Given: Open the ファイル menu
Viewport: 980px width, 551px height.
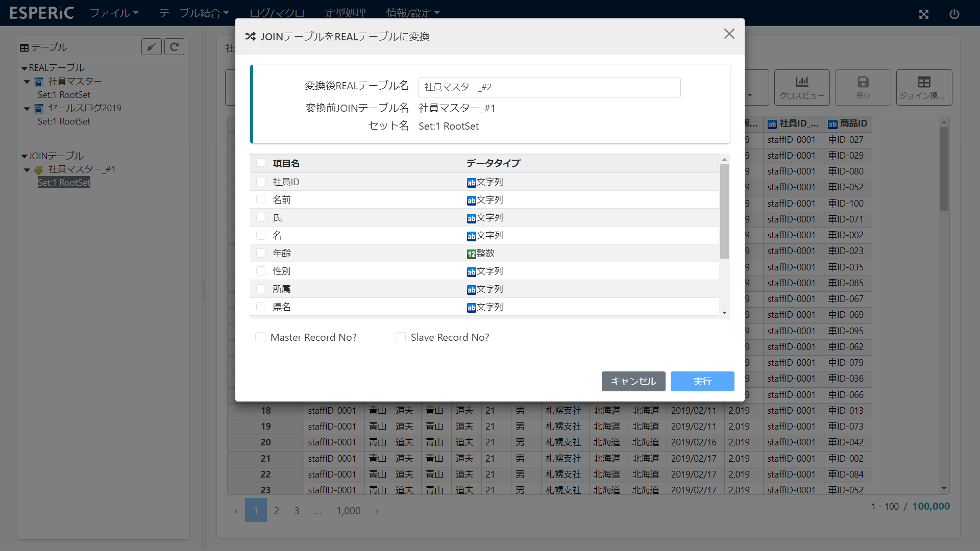Looking at the screenshot, I should [x=114, y=13].
